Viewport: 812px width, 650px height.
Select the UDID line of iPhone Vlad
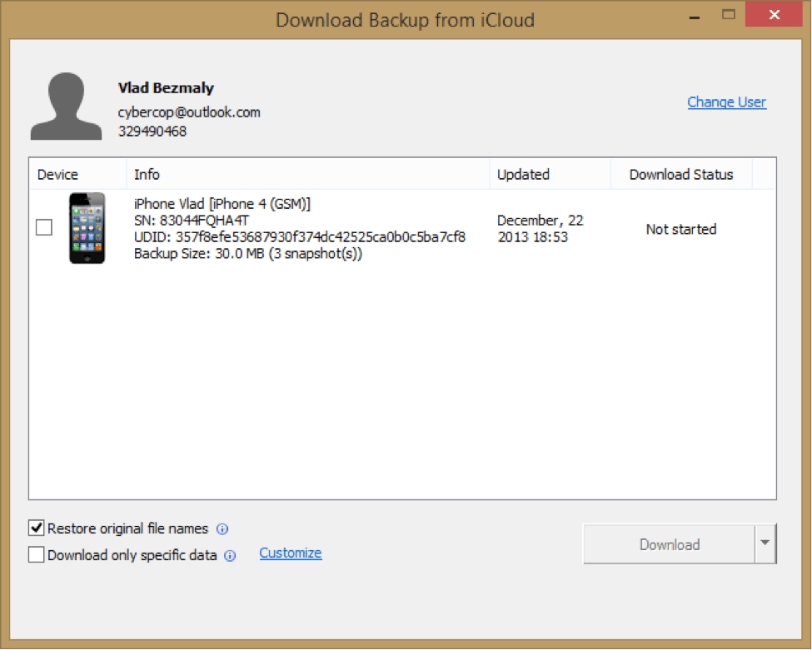300,237
